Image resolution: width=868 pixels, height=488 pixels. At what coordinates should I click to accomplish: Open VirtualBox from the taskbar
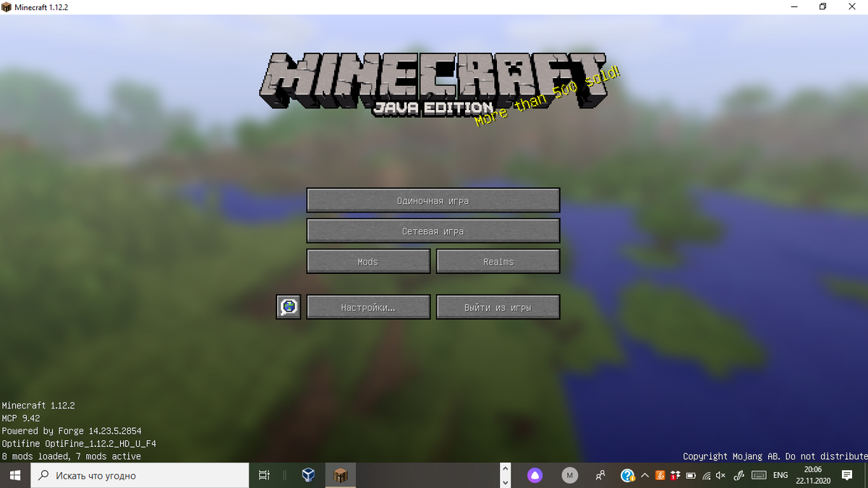click(309, 476)
